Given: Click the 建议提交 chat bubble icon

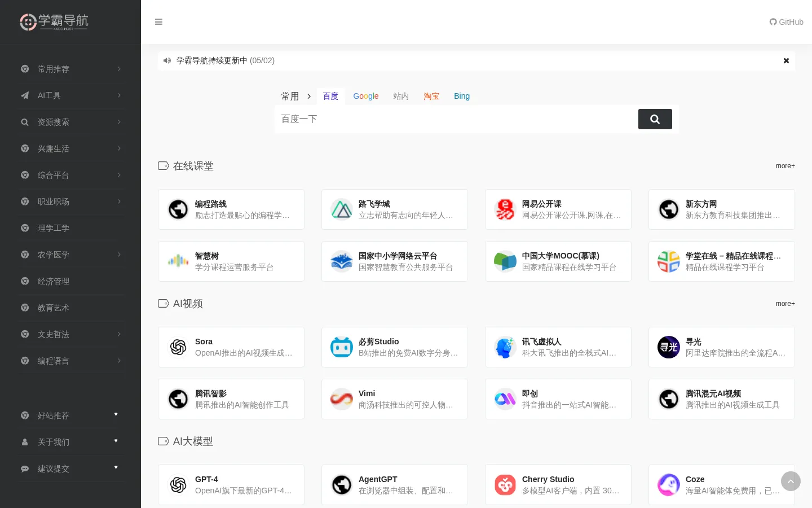Looking at the screenshot, I should (x=25, y=468).
